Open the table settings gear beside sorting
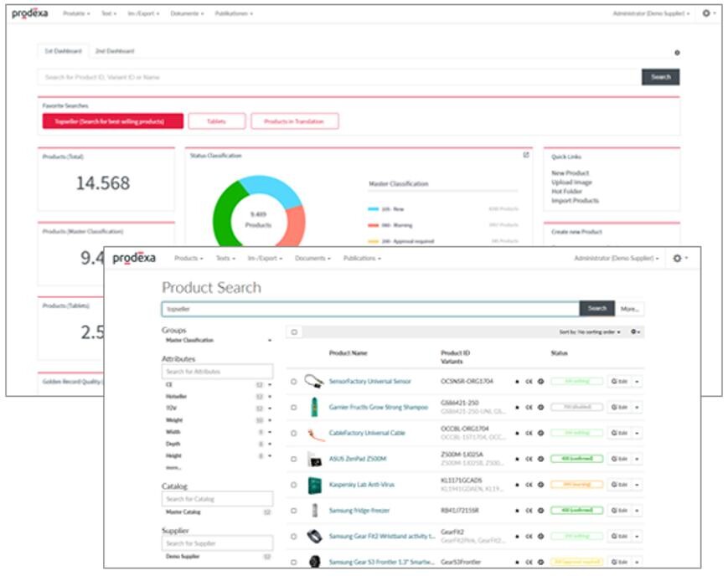This screenshot has width=728, height=586. point(635,332)
